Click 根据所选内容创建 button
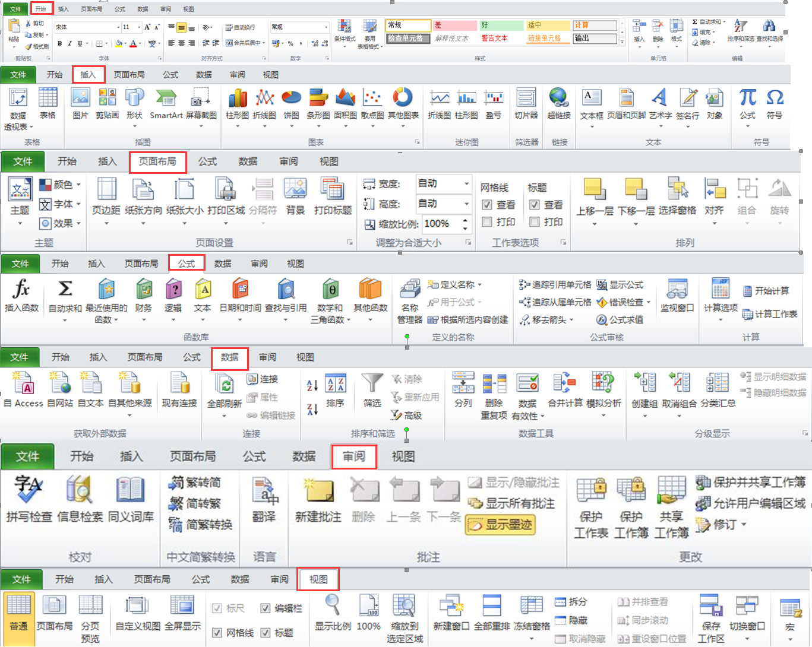This screenshot has height=647, width=812. point(467,319)
